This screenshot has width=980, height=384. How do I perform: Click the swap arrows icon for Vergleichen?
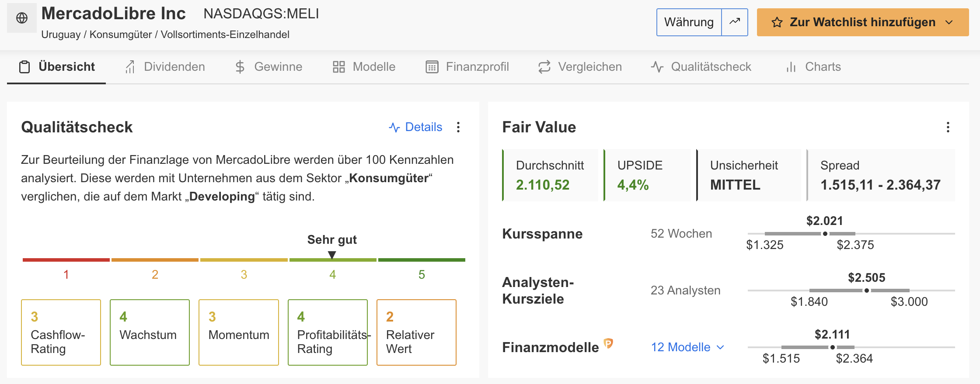pos(544,67)
